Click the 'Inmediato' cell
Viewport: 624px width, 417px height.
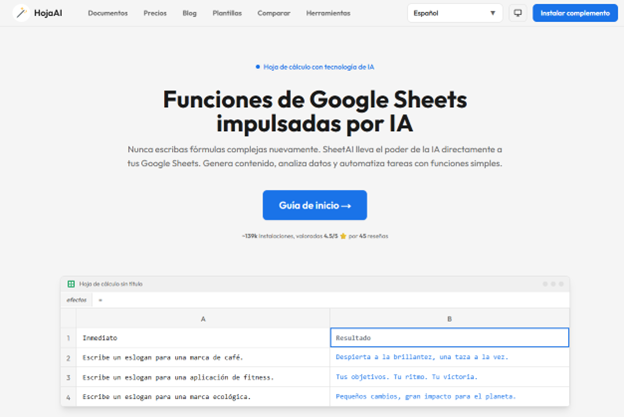(203, 338)
